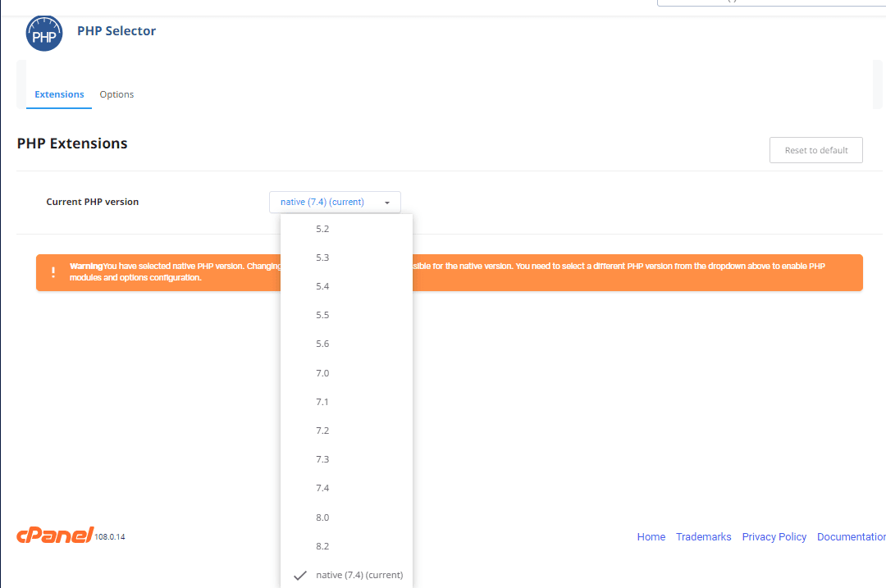
Task: Select PHP version 5.2 from list
Action: 322,229
